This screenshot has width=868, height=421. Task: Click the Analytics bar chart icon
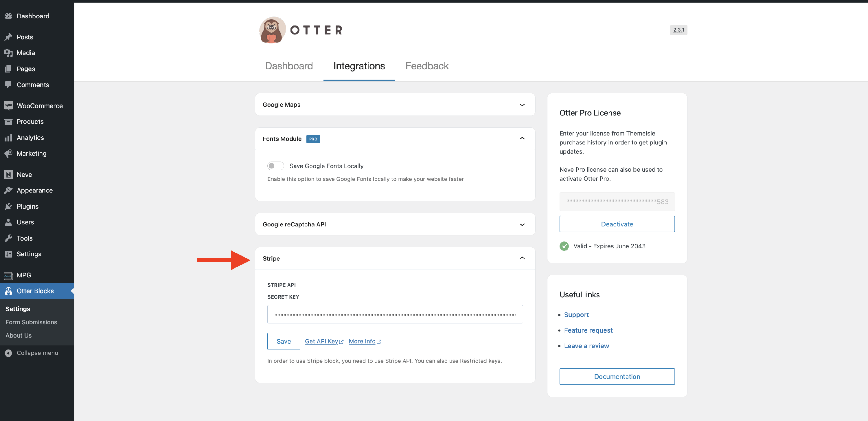8,138
